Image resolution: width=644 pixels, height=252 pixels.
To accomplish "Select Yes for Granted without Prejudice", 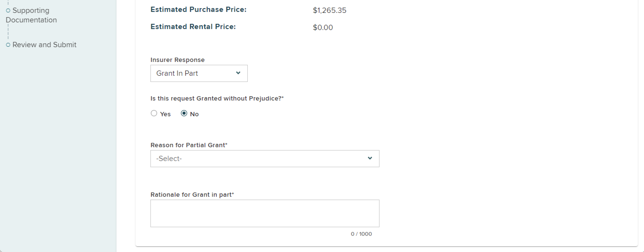I will coord(154,114).
